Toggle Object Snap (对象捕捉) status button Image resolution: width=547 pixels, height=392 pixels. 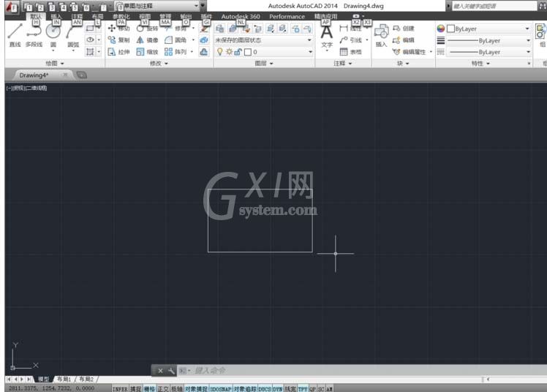pyautogui.click(x=197, y=389)
